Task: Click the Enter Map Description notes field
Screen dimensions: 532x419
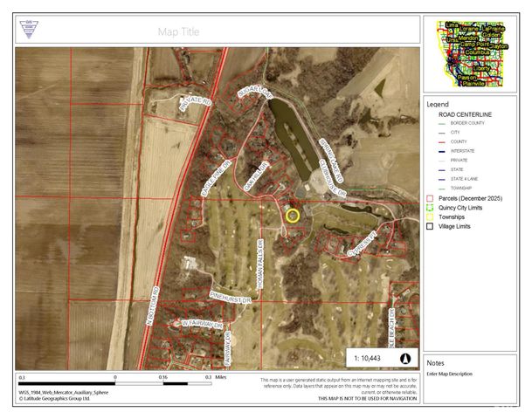Action: coord(450,374)
